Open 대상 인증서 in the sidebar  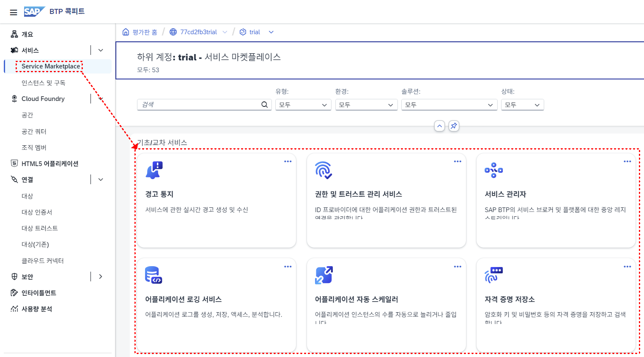pyautogui.click(x=37, y=212)
